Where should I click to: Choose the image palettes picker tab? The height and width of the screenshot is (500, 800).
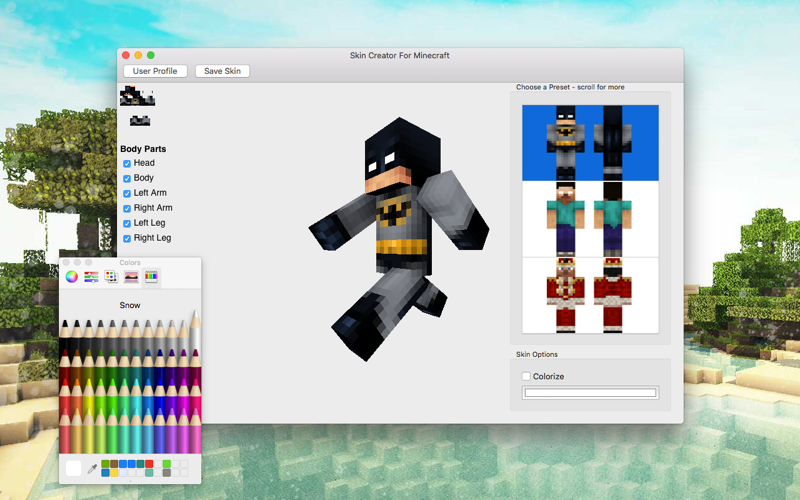[131, 277]
